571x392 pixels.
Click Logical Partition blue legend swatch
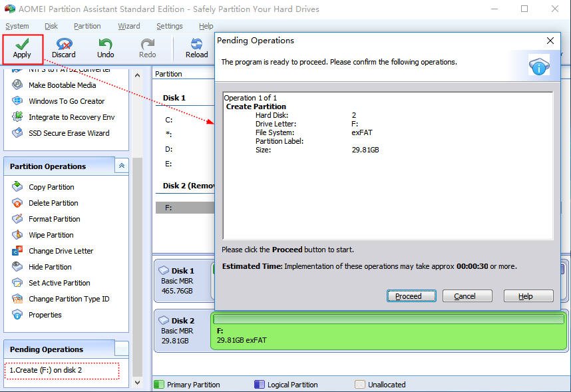tap(260, 385)
